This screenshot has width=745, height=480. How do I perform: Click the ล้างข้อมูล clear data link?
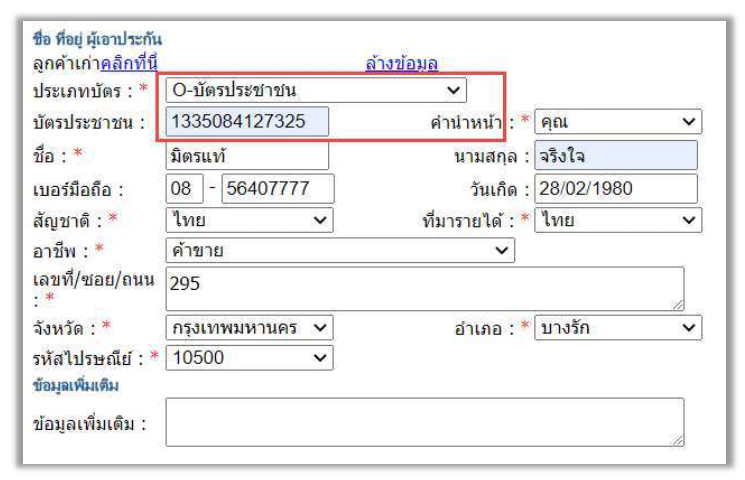pos(401,64)
